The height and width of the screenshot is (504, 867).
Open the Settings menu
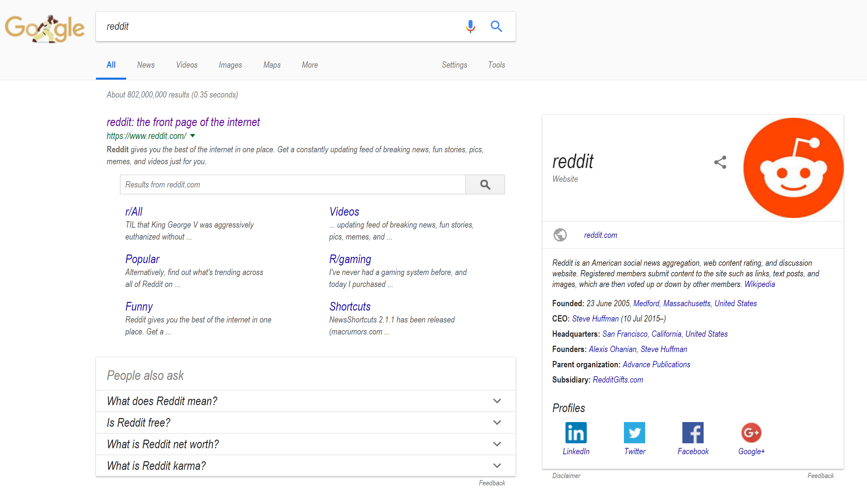click(454, 65)
